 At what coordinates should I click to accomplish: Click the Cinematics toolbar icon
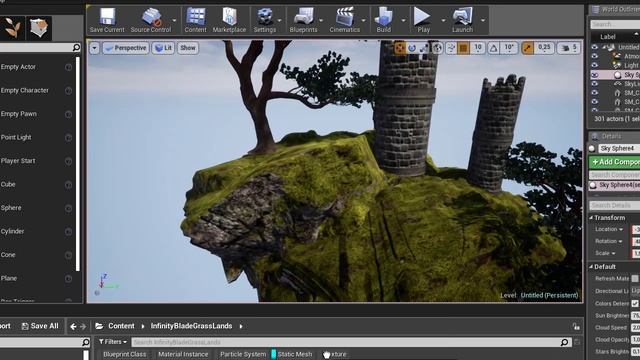coord(345,20)
